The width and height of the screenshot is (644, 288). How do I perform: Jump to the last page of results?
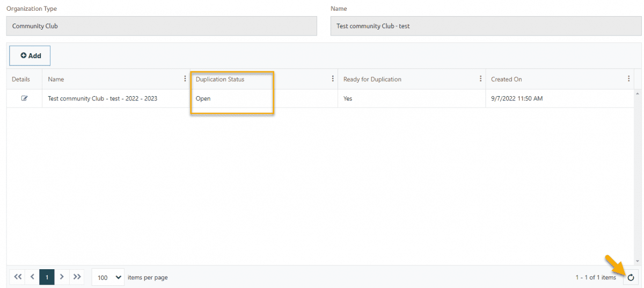[77, 277]
